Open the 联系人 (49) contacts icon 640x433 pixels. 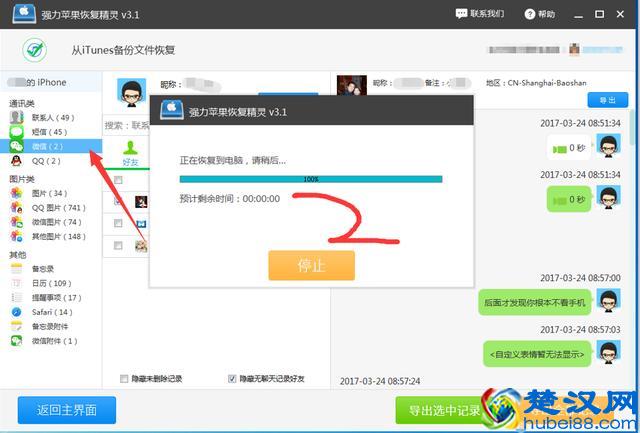point(17,118)
